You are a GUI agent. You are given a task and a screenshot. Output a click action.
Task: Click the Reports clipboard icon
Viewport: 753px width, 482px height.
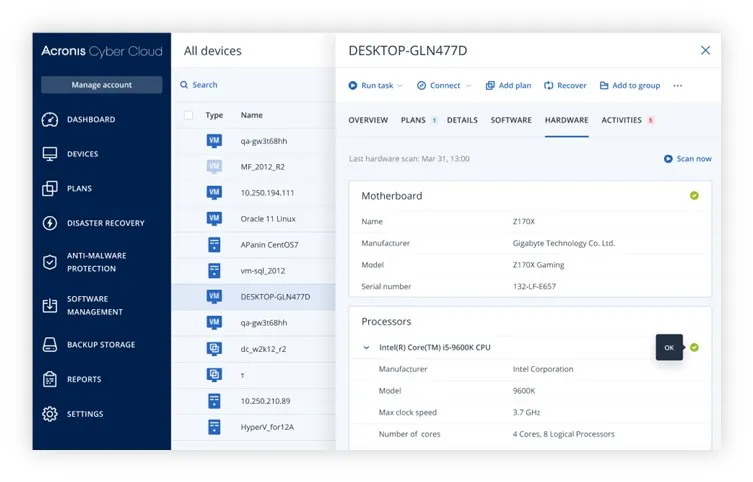coord(50,379)
